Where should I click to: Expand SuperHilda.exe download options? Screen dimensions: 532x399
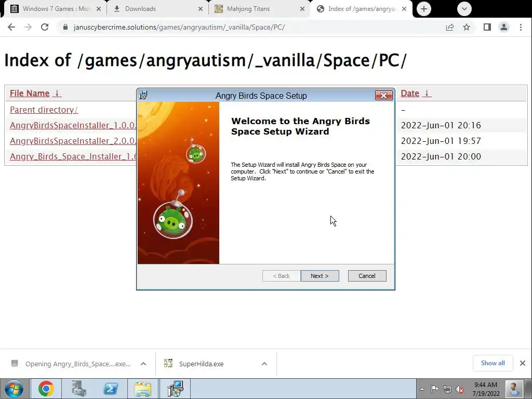tap(264, 364)
